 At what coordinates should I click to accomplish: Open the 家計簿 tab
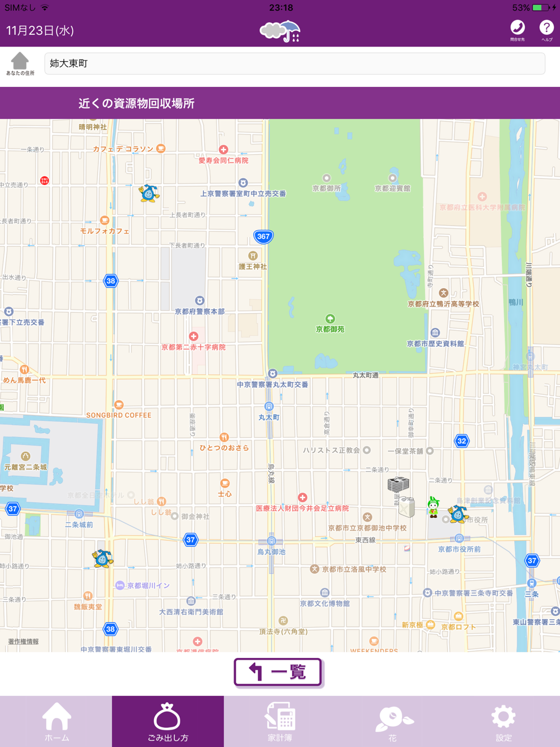[x=280, y=722]
